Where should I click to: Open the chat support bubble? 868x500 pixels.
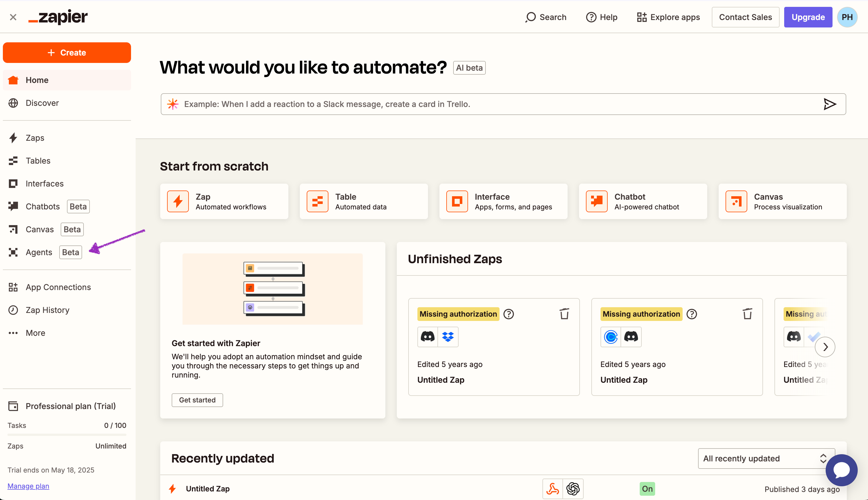click(841, 470)
